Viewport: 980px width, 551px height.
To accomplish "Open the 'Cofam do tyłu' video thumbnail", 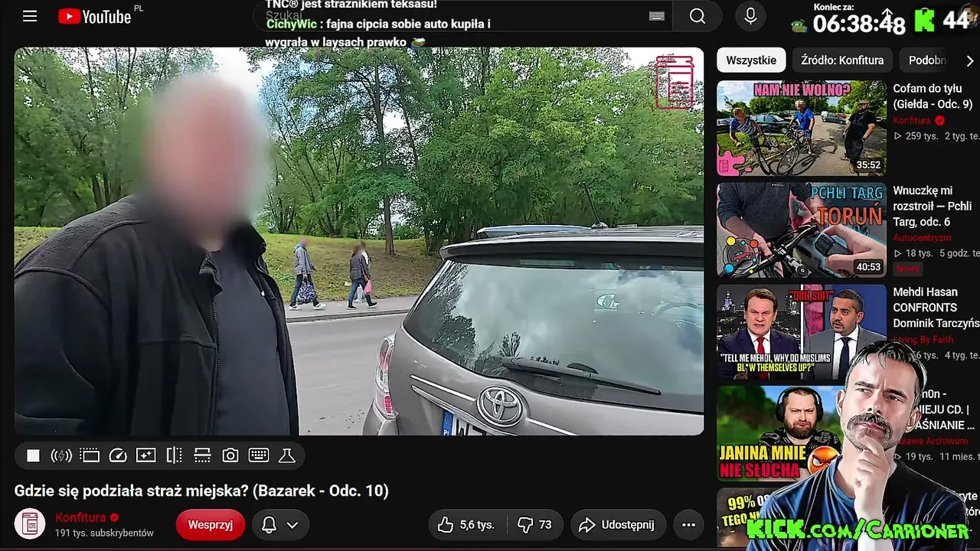I will tap(802, 128).
